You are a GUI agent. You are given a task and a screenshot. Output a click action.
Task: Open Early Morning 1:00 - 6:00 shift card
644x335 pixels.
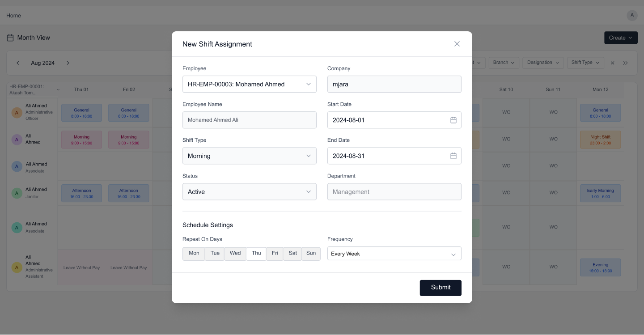pos(600,193)
